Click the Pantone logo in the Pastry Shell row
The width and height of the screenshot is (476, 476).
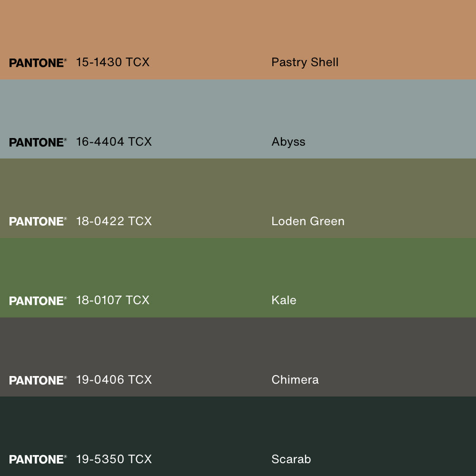point(38,63)
